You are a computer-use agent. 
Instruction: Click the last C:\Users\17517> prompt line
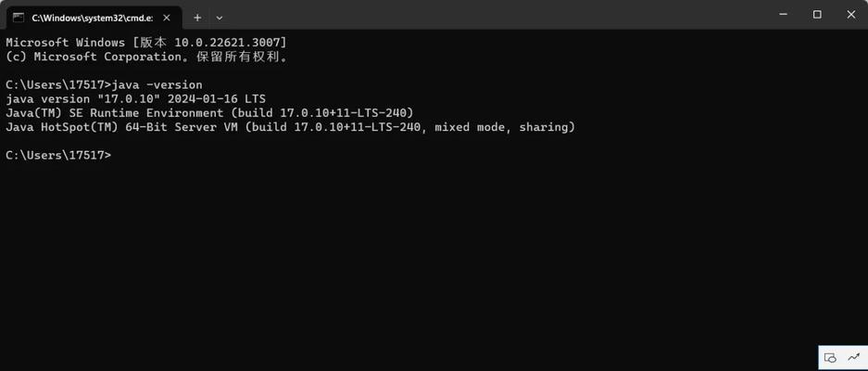pyautogui.click(x=58, y=155)
